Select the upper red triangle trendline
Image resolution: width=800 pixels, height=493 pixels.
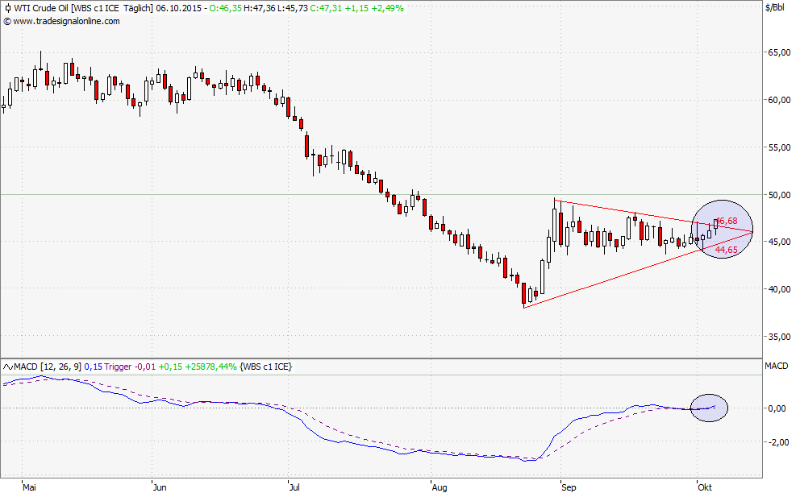[640, 215]
